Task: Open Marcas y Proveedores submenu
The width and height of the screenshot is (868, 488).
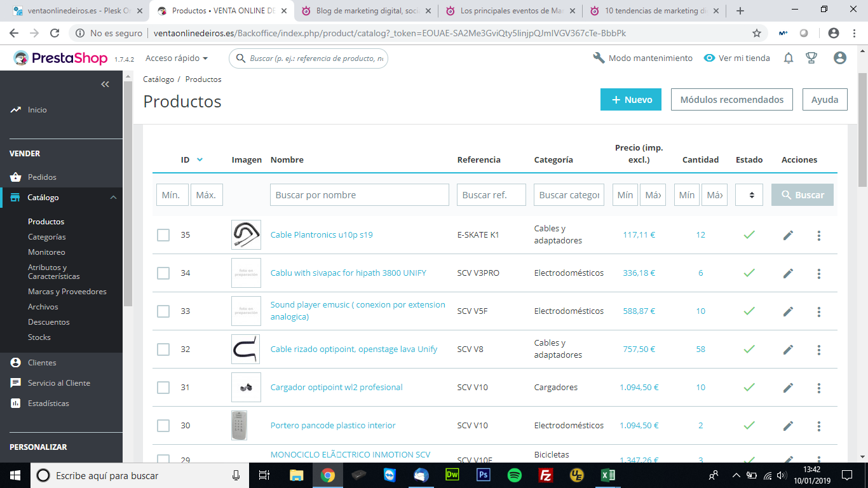Action: click(x=67, y=292)
